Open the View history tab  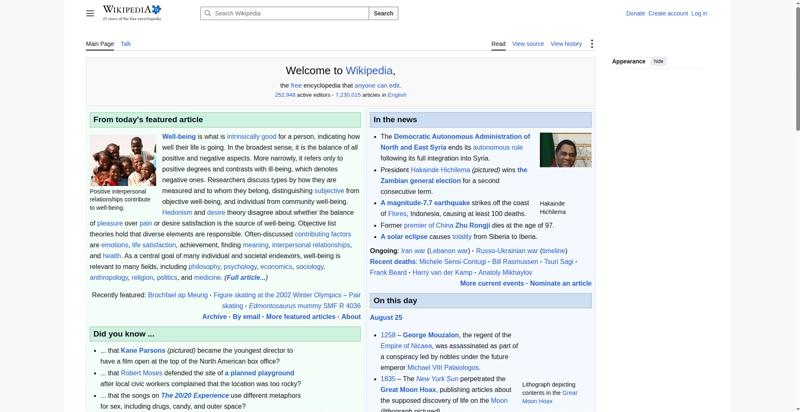click(566, 44)
